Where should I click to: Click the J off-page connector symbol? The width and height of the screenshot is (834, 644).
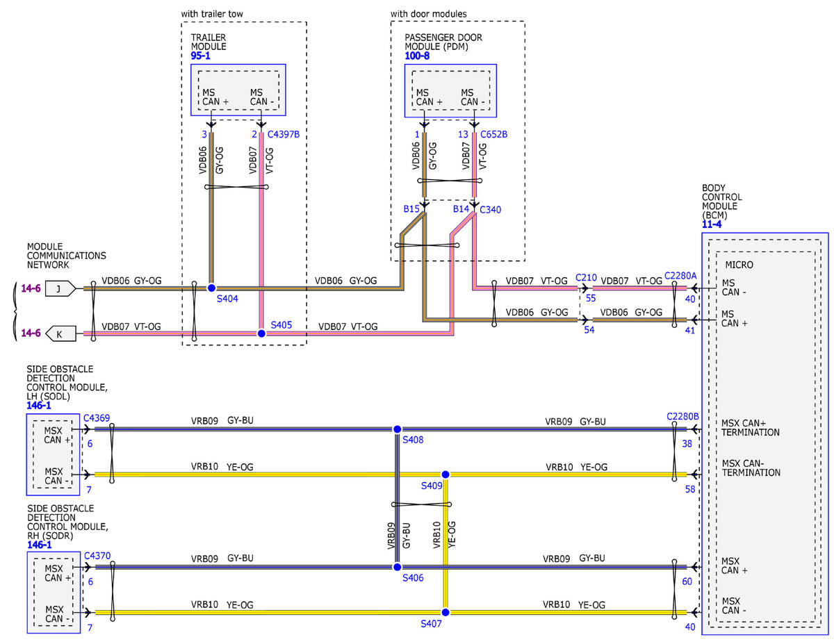coord(60,288)
